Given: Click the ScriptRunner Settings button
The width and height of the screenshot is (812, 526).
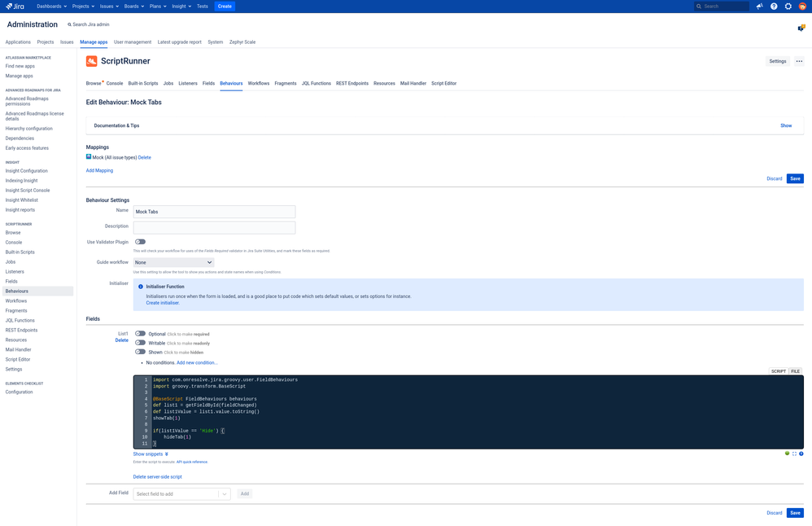Looking at the screenshot, I should (777, 61).
